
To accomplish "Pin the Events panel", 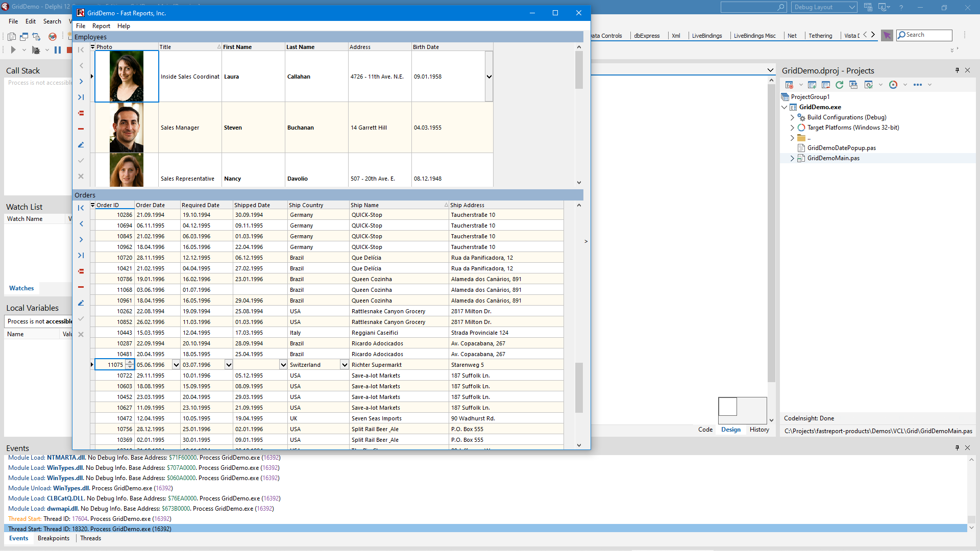I will 957,447.
